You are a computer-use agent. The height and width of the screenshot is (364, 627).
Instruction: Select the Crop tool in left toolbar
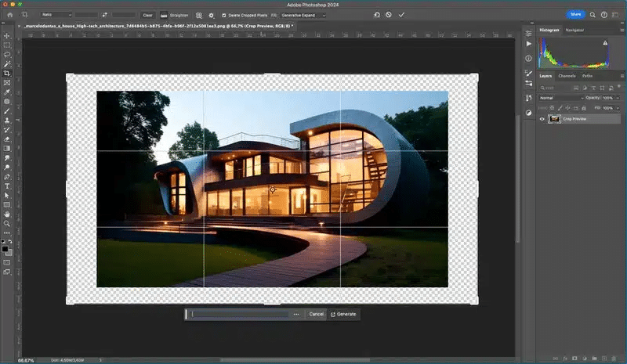[x=7, y=73]
